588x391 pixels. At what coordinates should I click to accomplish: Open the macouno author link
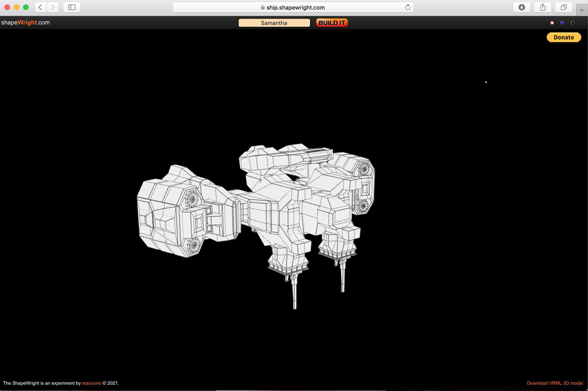coord(92,383)
